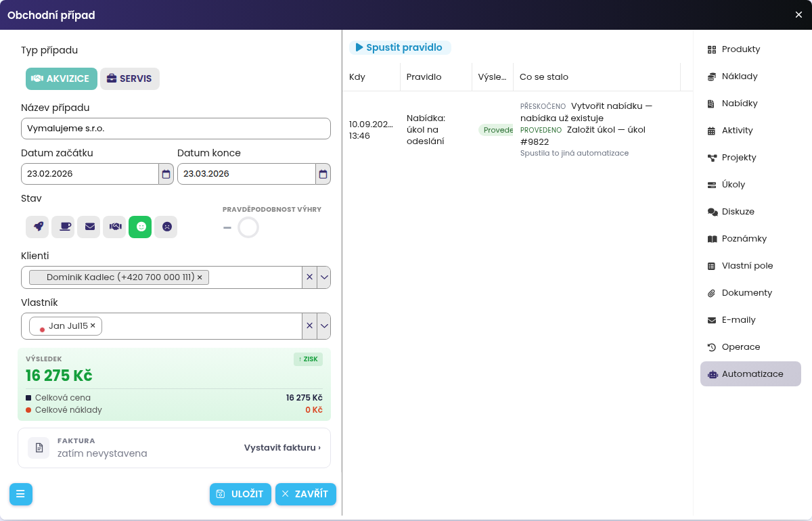Run rule with Spustit pravidlo
This screenshot has height=521, width=812.
point(400,47)
